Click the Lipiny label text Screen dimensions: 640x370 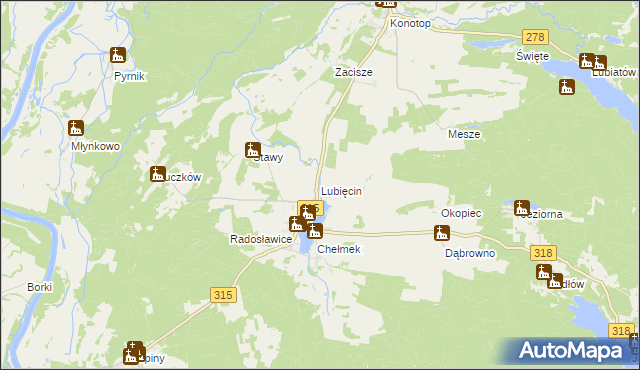pyautogui.click(x=150, y=359)
